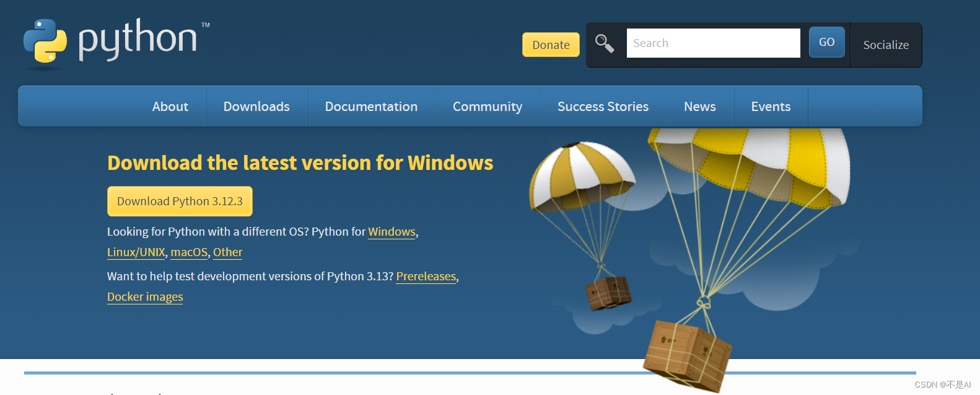
Task: Open the Downloads navigation menu
Action: [x=256, y=107]
